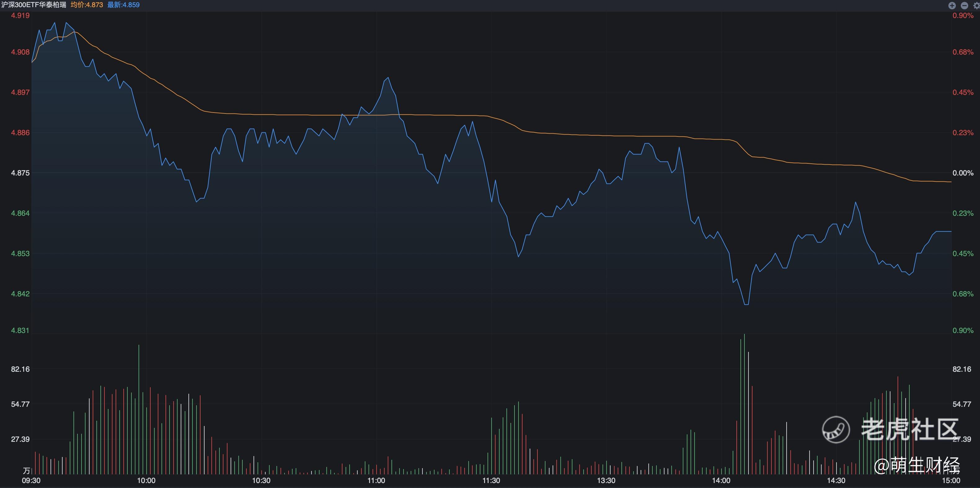Image resolution: width=980 pixels, height=488 pixels.
Task: Click the 4.875 baseline price label
Action: click(x=20, y=173)
